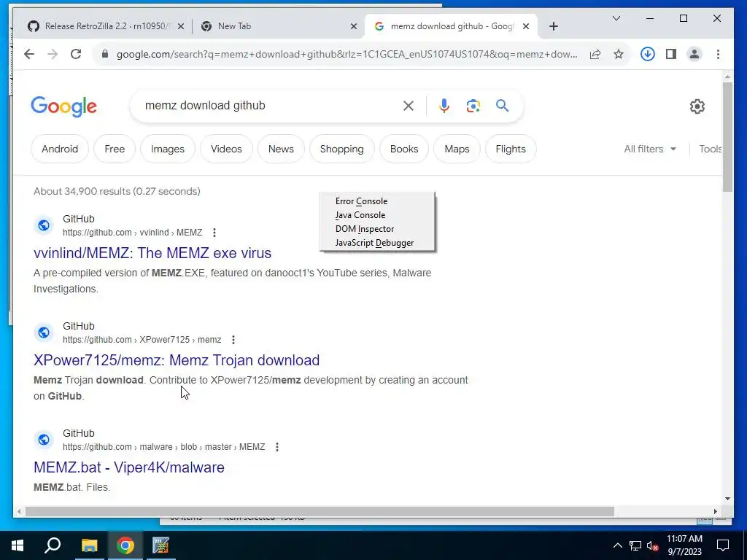This screenshot has width=747, height=560.
Task: Open the Chrome three-dot menu
Action: (718, 54)
